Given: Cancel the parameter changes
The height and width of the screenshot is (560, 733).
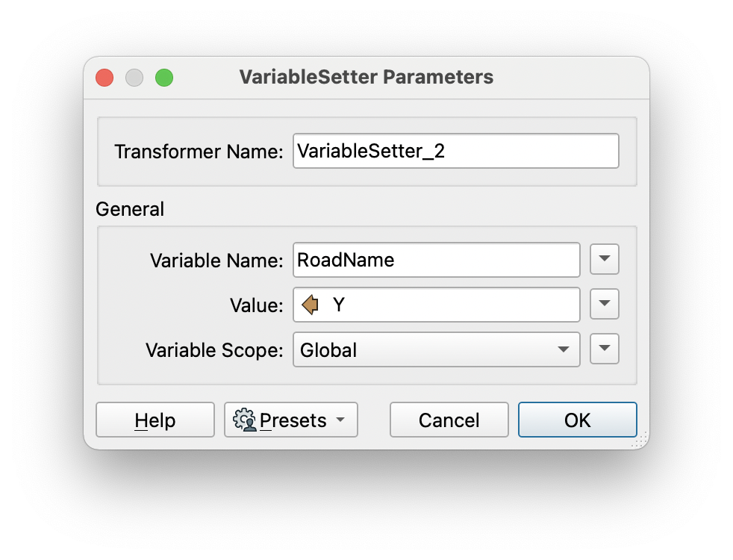Looking at the screenshot, I should click(x=449, y=420).
